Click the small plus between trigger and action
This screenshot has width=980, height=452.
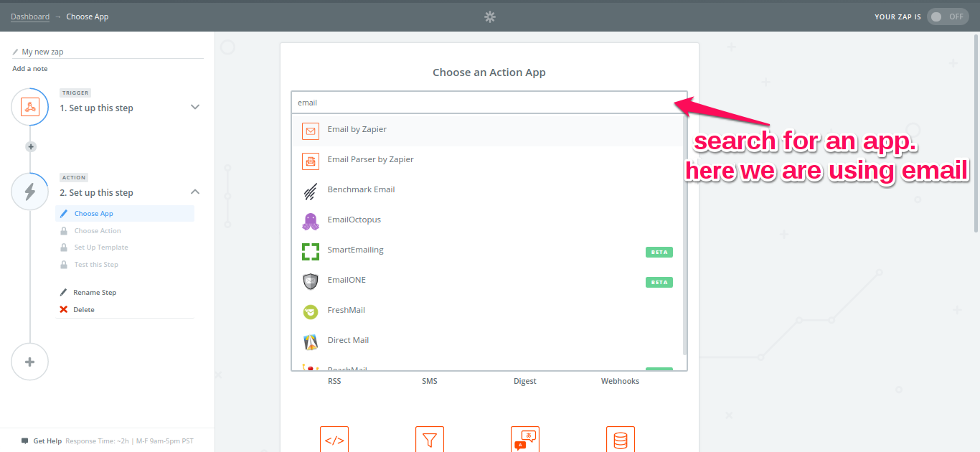pos(30,146)
